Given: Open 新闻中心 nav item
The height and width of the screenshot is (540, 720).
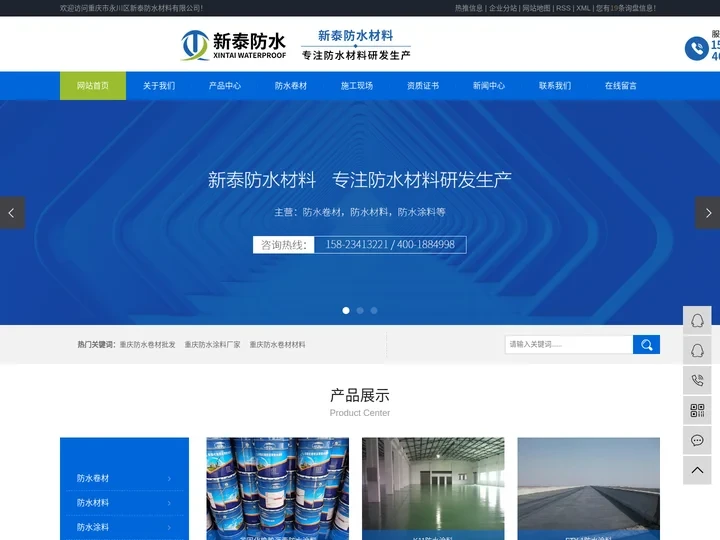Looking at the screenshot, I should [489, 86].
